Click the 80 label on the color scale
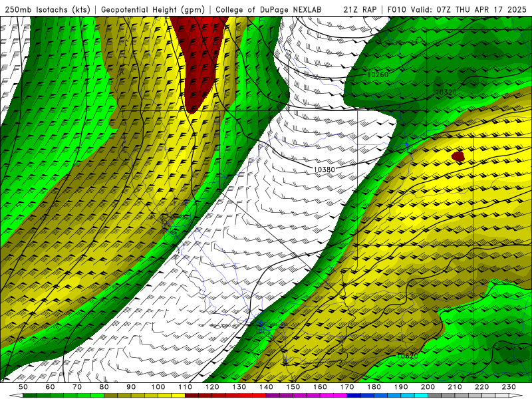Viewport: 532px width, 399px height. click(104, 387)
